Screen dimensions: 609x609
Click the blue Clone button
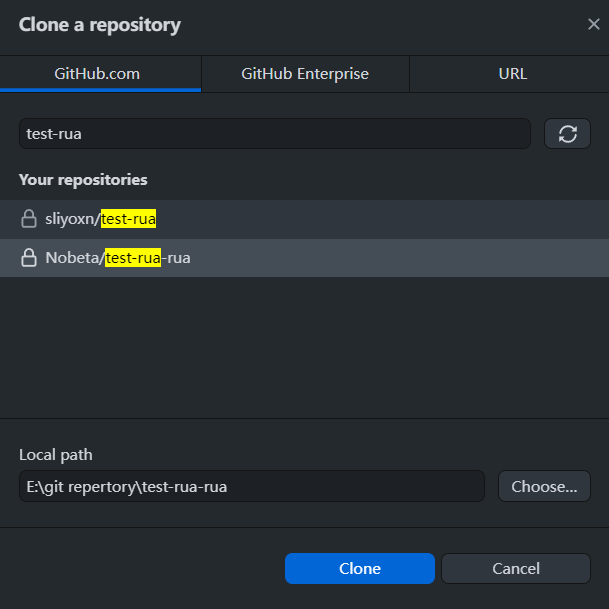point(359,569)
